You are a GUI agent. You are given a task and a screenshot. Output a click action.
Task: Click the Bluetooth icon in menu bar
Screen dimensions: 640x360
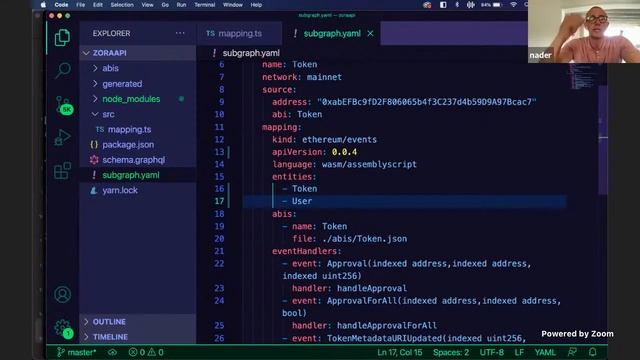pos(457,5)
